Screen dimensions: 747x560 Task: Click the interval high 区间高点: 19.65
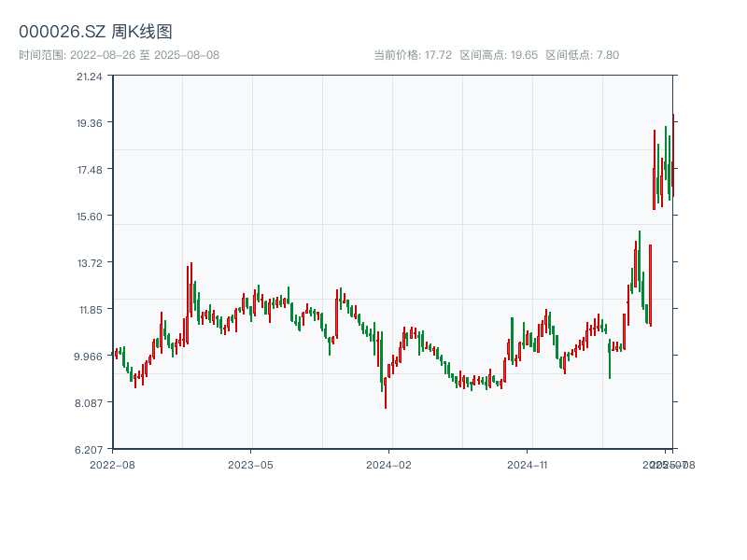pyautogui.click(x=499, y=55)
